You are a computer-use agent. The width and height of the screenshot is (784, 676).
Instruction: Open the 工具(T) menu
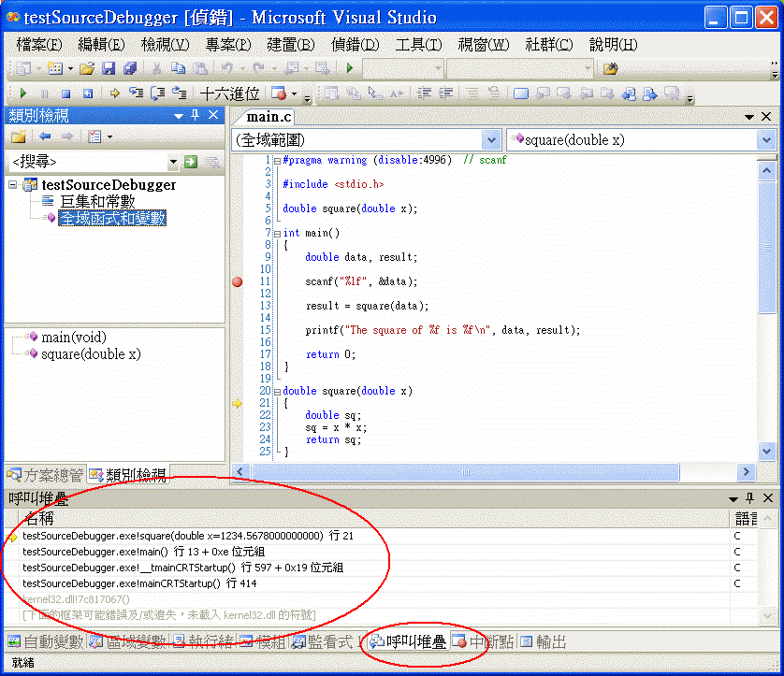(x=418, y=45)
